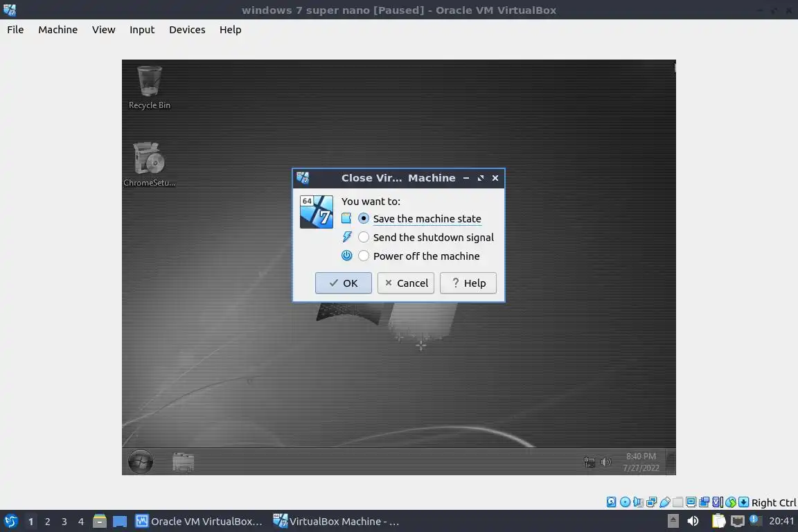
Task: Open the Help menu in menu bar
Action: [231, 30]
